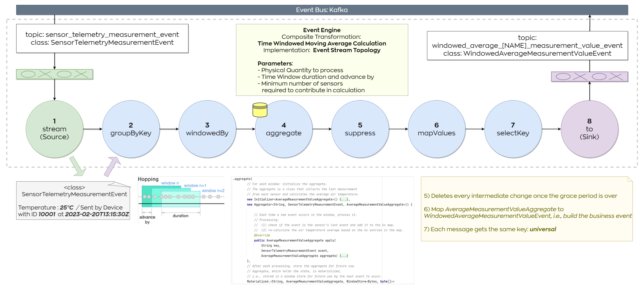Click the yellow state store cylinder icon

260,110
